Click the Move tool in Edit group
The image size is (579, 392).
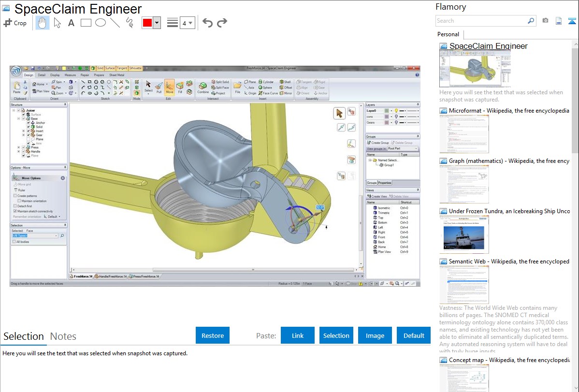[x=170, y=87]
